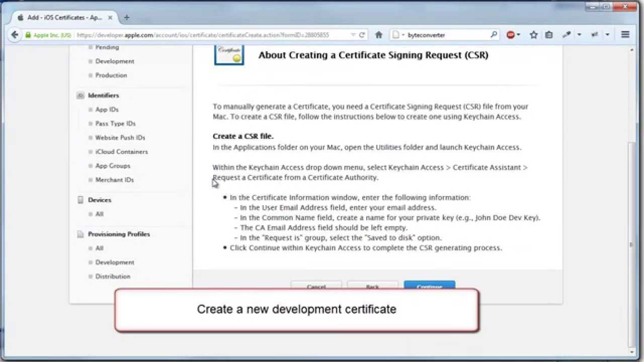
Task: Click the Continue button
Action: tap(430, 285)
